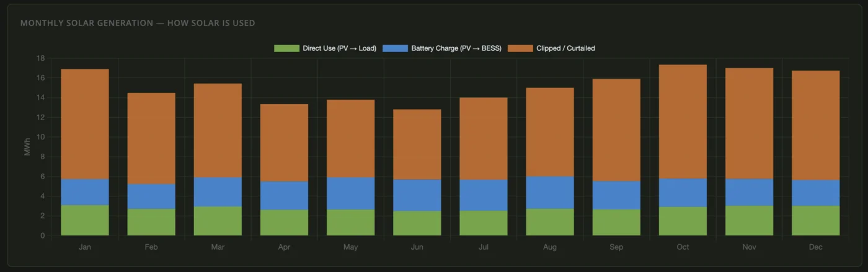Click the 'Jul' x-axis label
The height and width of the screenshot is (272, 868).
(484, 247)
